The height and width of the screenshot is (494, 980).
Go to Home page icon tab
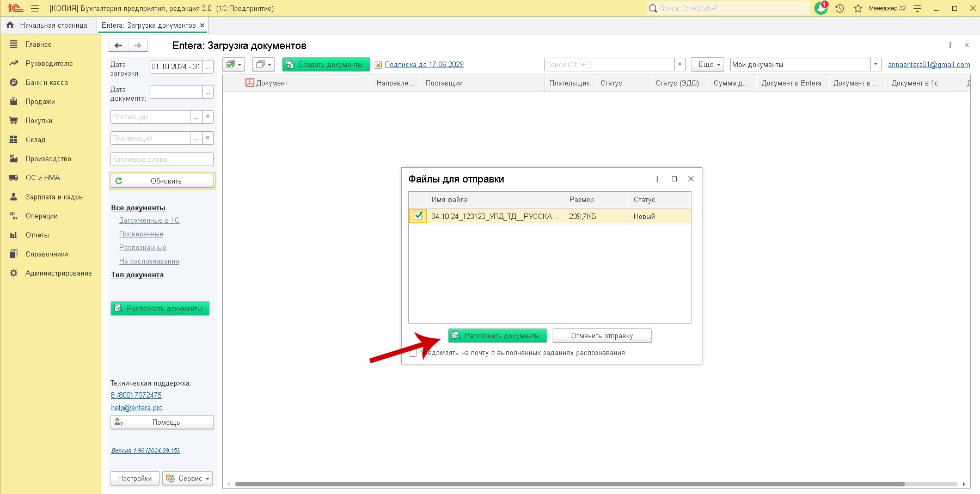pyautogui.click(x=46, y=25)
